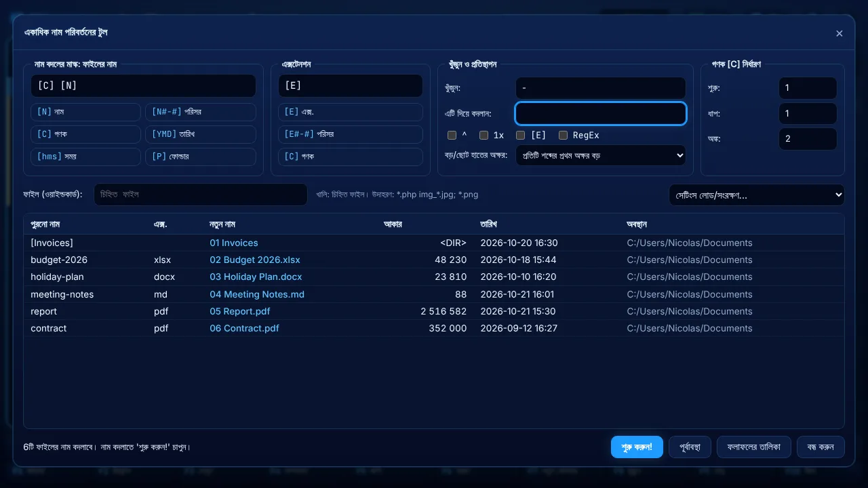Sort by the new name column header
The image size is (868, 488).
click(222, 224)
